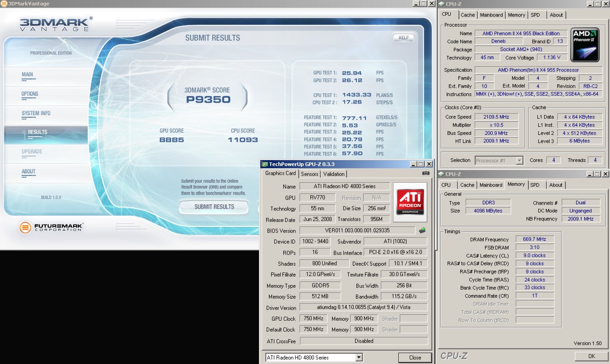This screenshot has height=364, width=610.
Task: Click the CAS# Latency value 9.0 clocks
Action: coord(534,255)
